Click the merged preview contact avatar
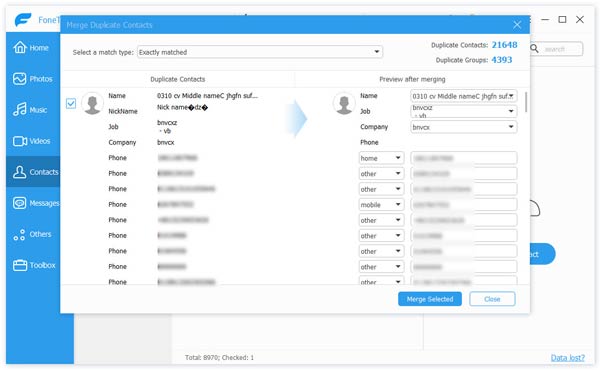This screenshot has width=600, height=370. point(344,103)
